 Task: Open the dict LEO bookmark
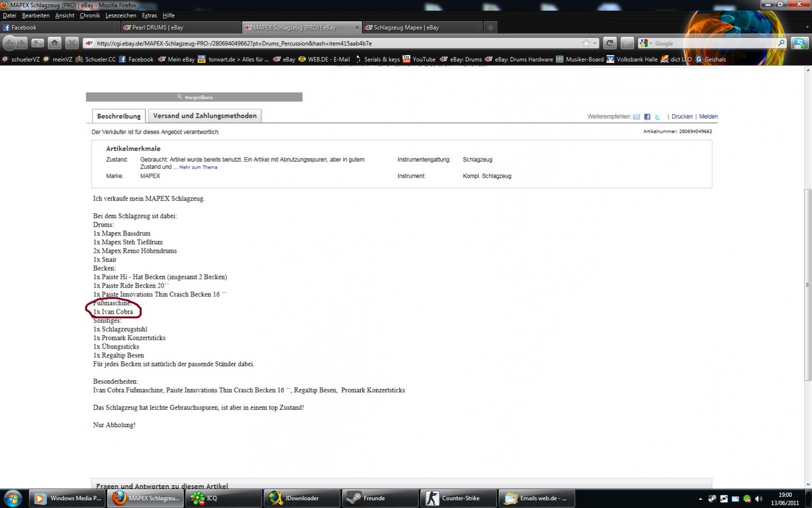point(676,59)
